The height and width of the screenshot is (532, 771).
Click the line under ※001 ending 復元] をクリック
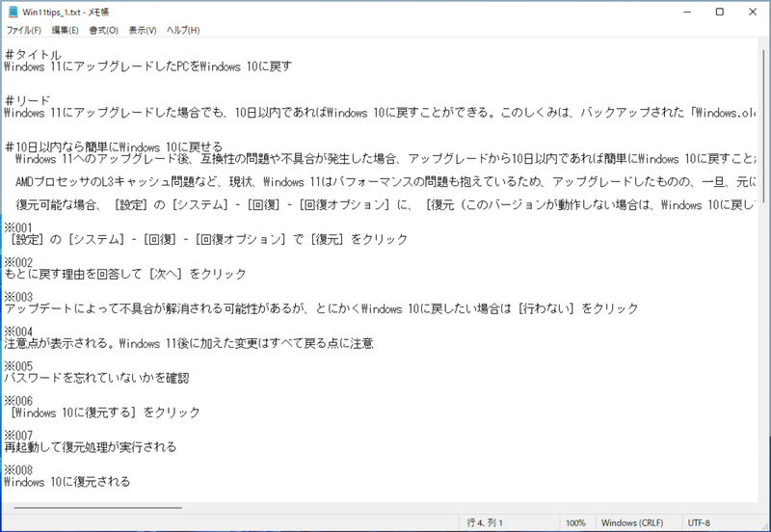pos(208,239)
